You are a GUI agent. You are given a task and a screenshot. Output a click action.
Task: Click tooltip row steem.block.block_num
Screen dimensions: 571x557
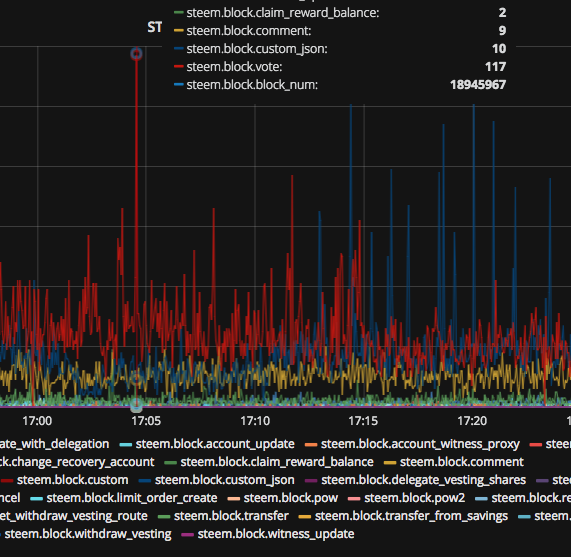click(x=340, y=84)
